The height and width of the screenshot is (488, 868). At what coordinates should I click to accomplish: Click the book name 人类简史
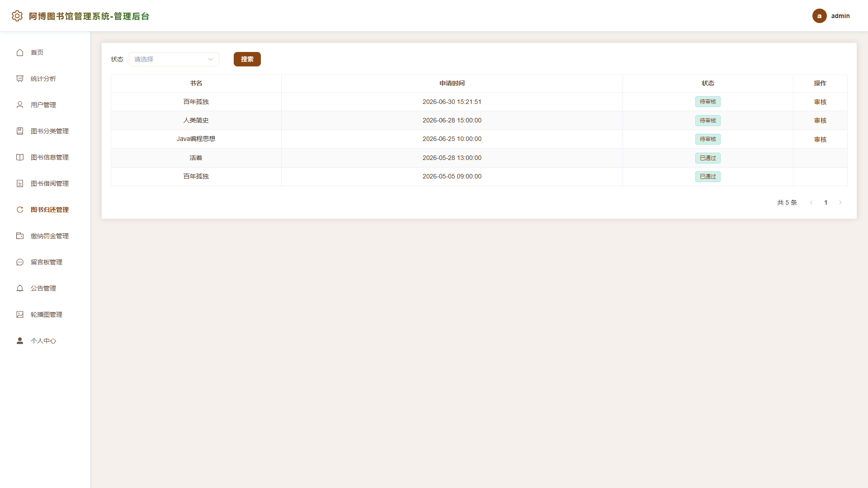tap(196, 120)
